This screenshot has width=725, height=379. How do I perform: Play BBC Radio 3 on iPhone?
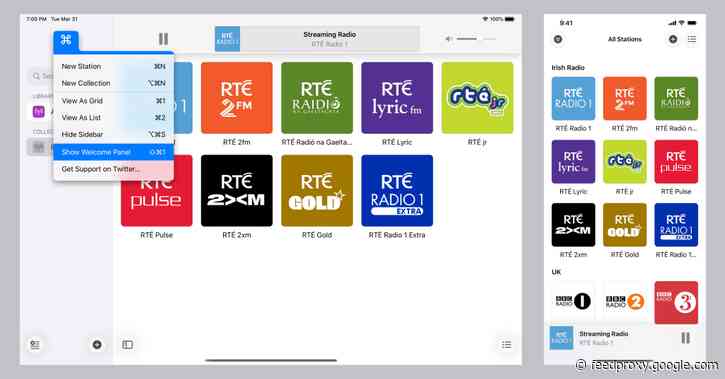pos(676,302)
